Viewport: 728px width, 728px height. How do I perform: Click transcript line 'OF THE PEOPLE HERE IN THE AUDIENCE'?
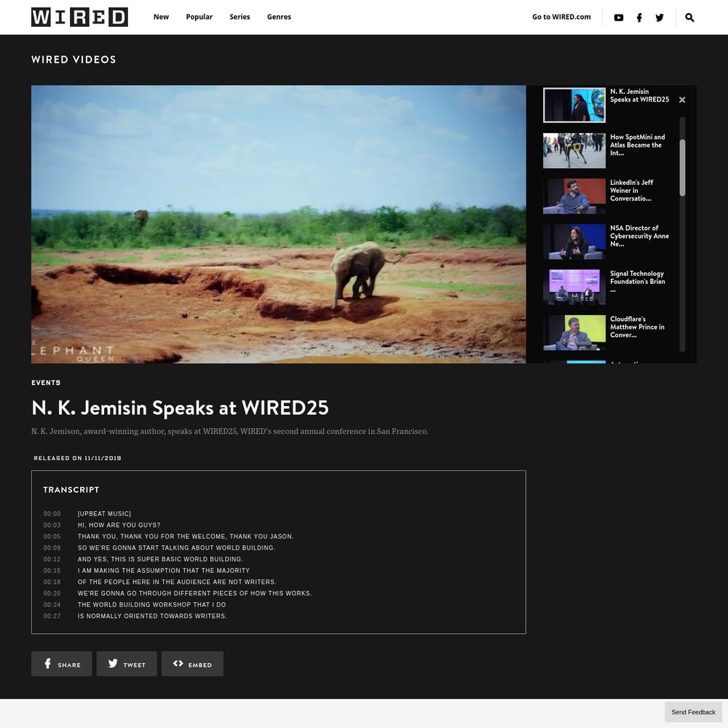click(x=177, y=582)
